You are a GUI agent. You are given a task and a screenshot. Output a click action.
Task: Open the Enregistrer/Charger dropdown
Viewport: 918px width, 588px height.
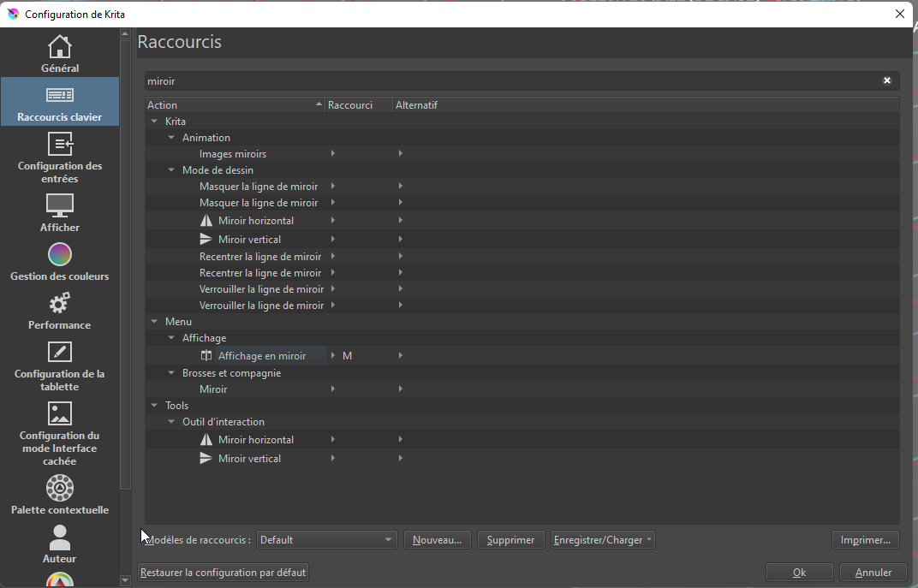[x=603, y=540]
